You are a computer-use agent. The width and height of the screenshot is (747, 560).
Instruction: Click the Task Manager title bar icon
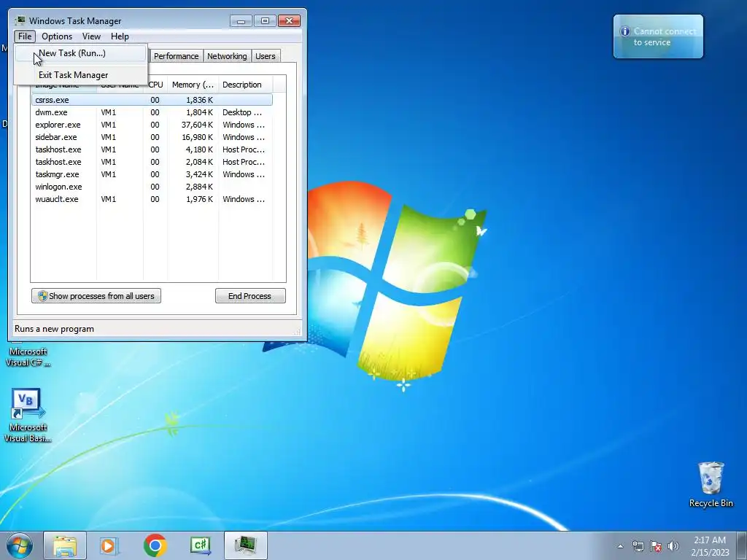tap(20, 20)
